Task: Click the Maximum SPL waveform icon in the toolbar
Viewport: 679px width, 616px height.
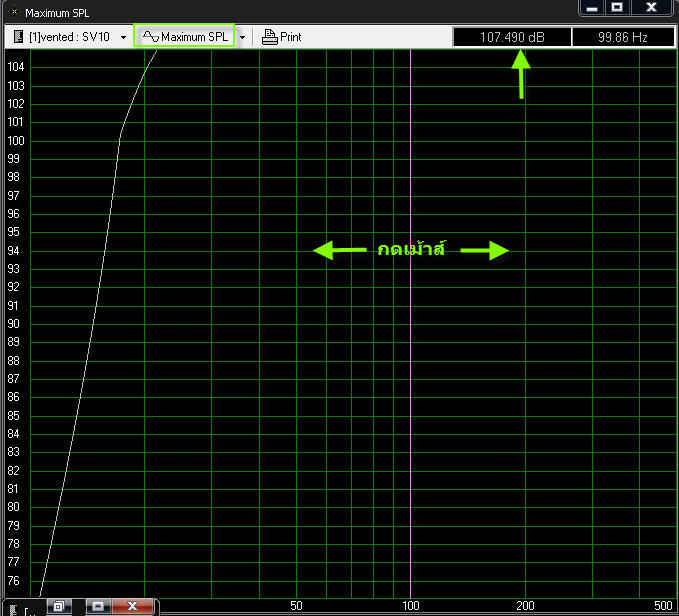Action: [x=151, y=37]
